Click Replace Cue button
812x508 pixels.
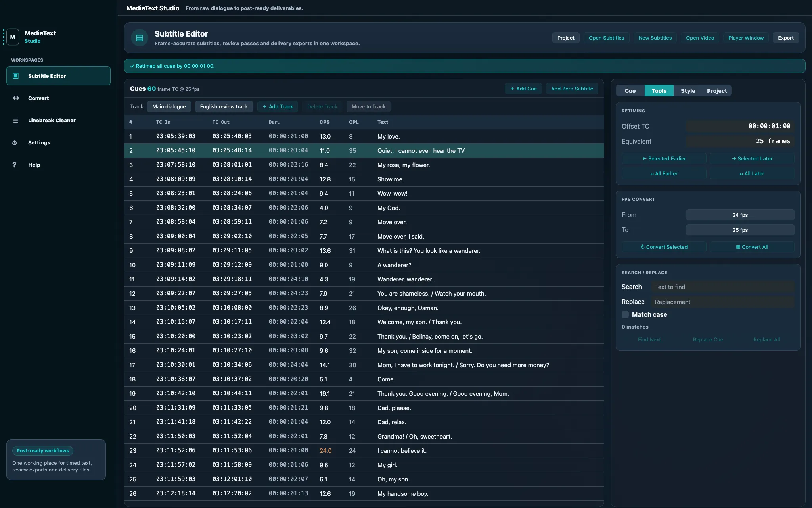pos(708,339)
